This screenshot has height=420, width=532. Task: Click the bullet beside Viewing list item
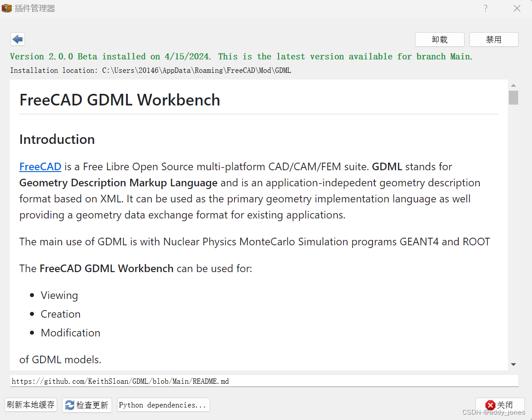31,296
